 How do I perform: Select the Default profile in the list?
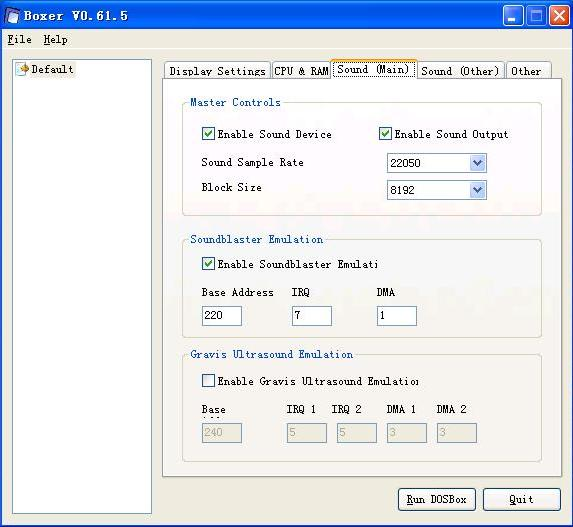(45, 69)
